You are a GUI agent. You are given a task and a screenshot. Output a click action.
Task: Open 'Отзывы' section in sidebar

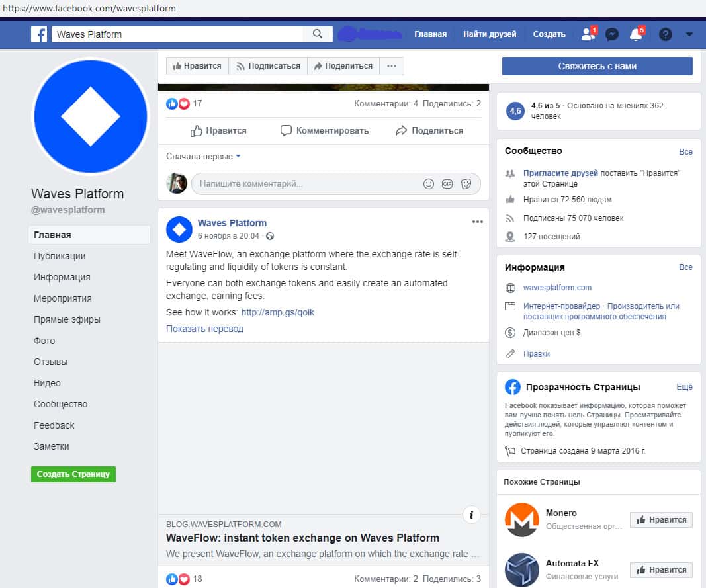point(50,362)
